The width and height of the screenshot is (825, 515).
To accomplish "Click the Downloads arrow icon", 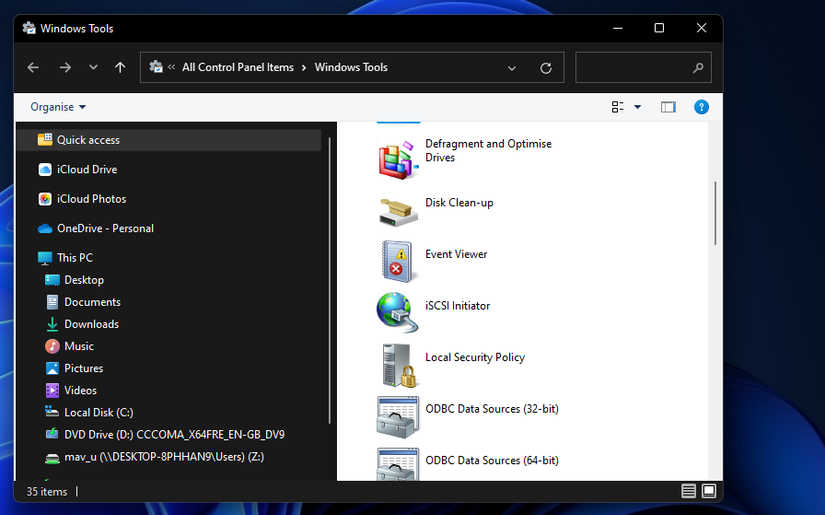I will pos(52,324).
